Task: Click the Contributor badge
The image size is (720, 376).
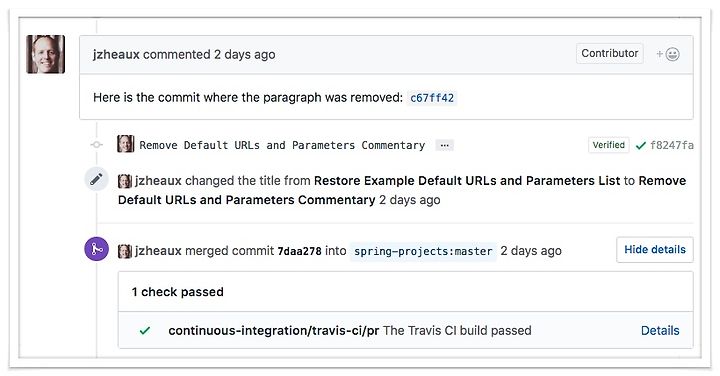Action: (x=610, y=53)
